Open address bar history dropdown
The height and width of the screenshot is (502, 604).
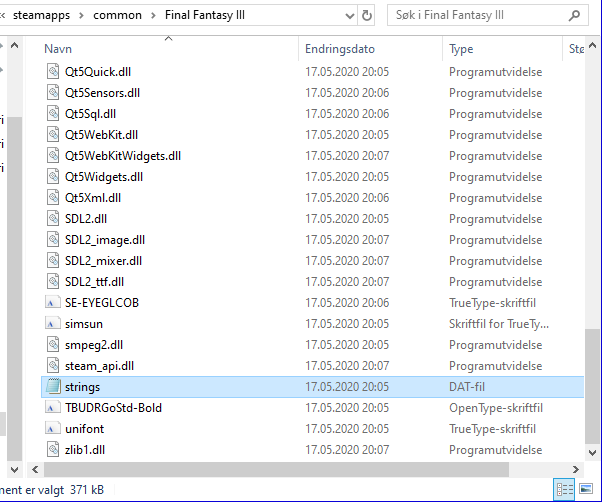tap(350, 16)
